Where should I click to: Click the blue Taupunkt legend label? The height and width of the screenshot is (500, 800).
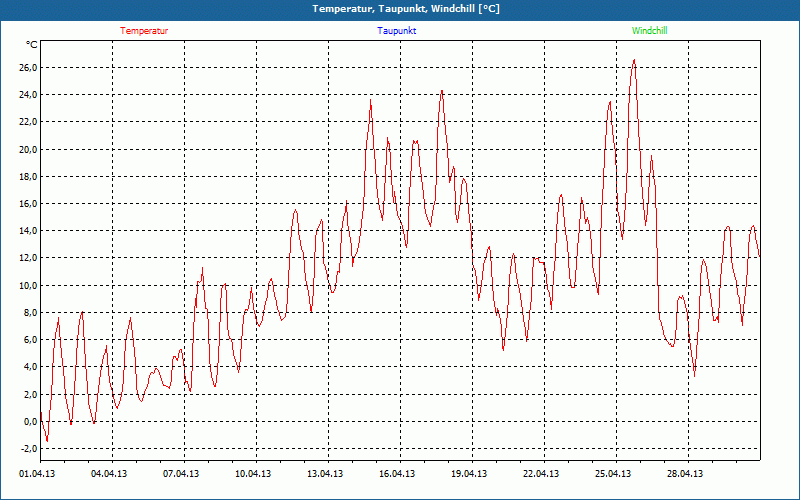[396, 31]
